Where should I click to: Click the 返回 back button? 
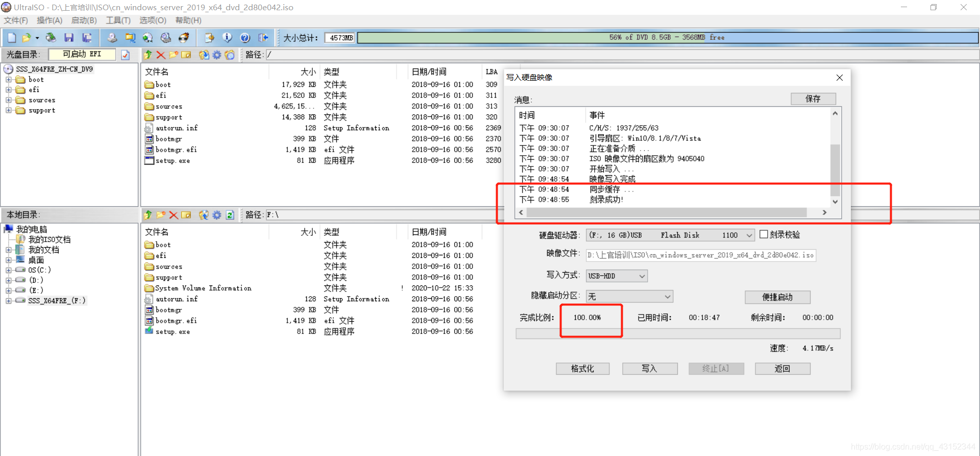click(x=782, y=369)
